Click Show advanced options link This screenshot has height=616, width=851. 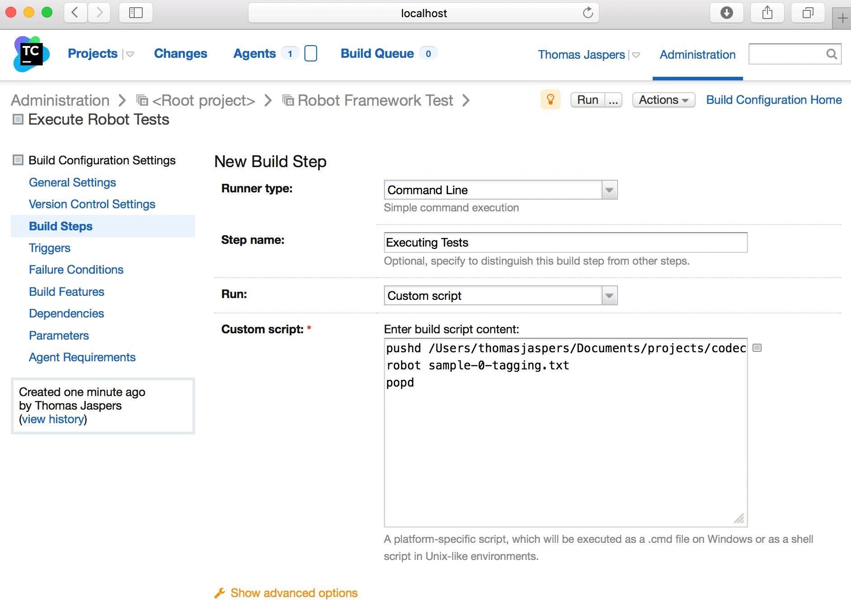click(x=294, y=593)
